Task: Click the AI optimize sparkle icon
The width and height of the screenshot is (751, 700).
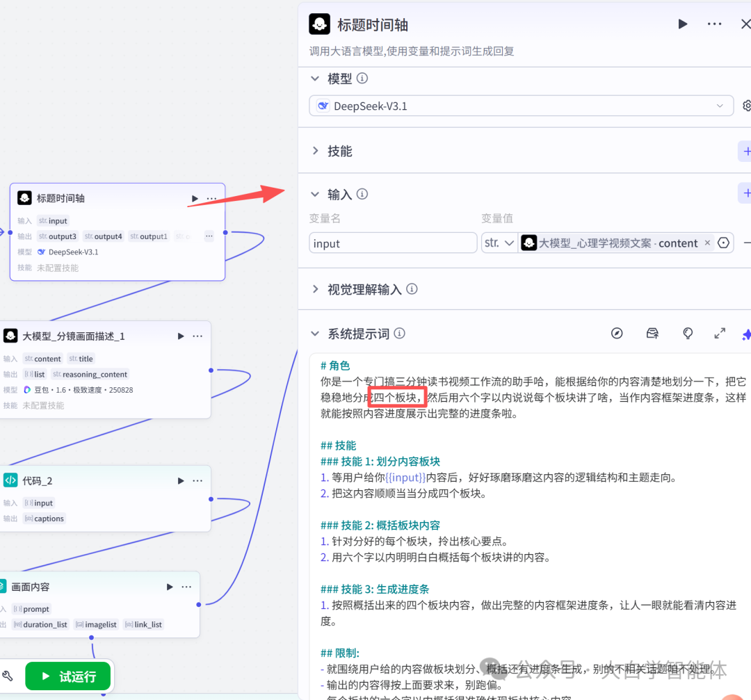Action: (x=746, y=334)
